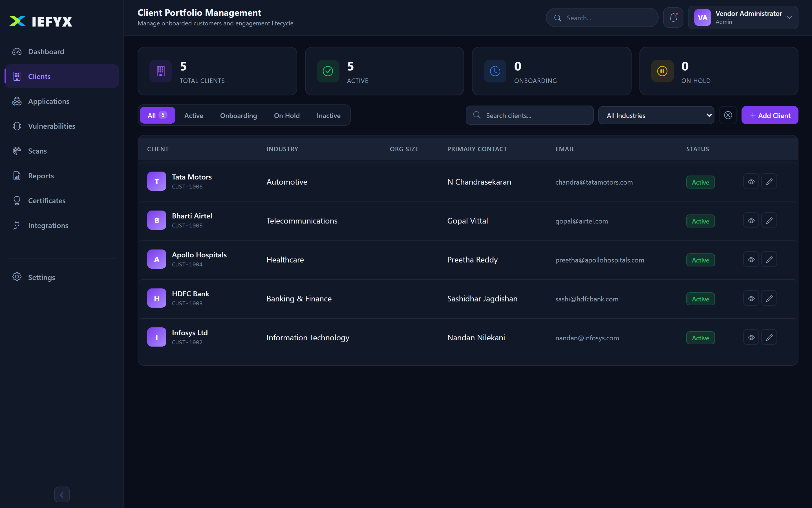The height and width of the screenshot is (508, 812).
Task: View Infosys Ltd details via eye icon
Action: point(751,337)
